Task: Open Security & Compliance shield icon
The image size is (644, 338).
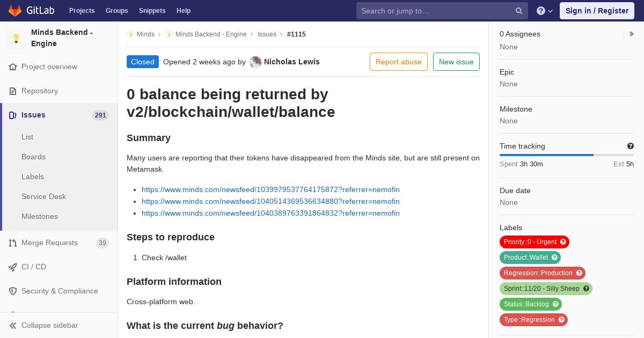Action: pyautogui.click(x=13, y=291)
